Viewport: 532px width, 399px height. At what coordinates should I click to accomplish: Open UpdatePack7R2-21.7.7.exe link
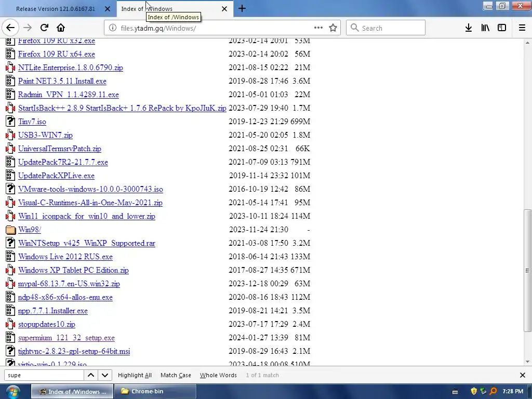click(x=63, y=162)
